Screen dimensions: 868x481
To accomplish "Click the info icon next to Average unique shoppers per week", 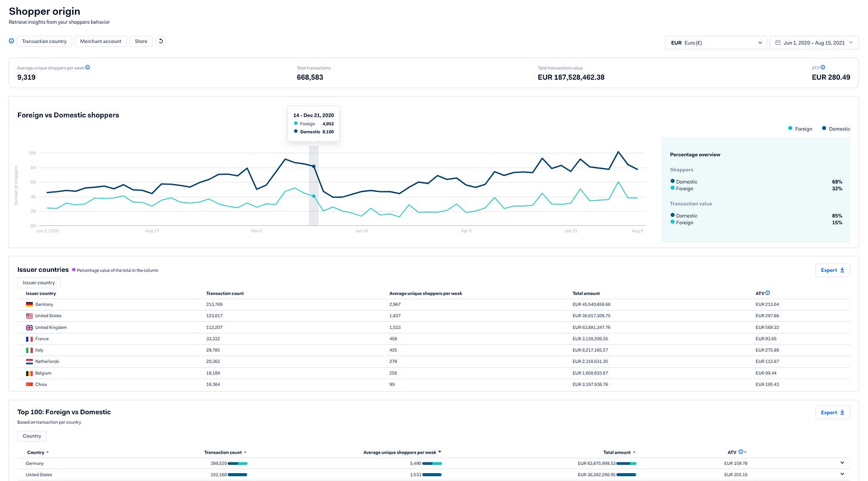I will click(88, 67).
